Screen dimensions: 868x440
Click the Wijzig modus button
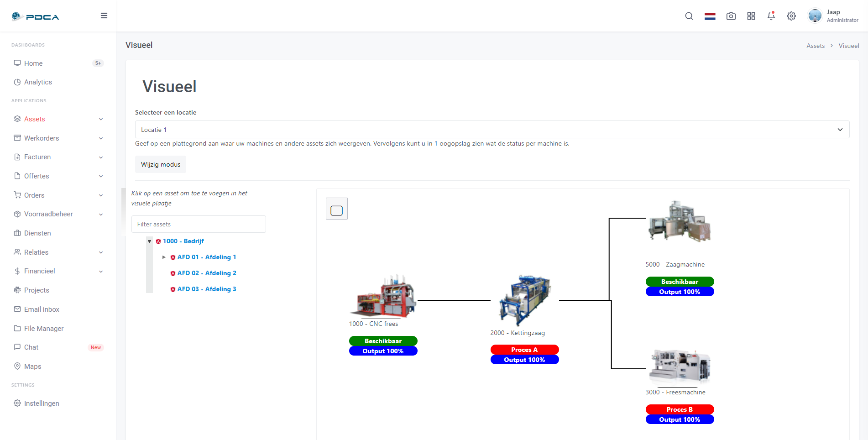pyautogui.click(x=161, y=164)
